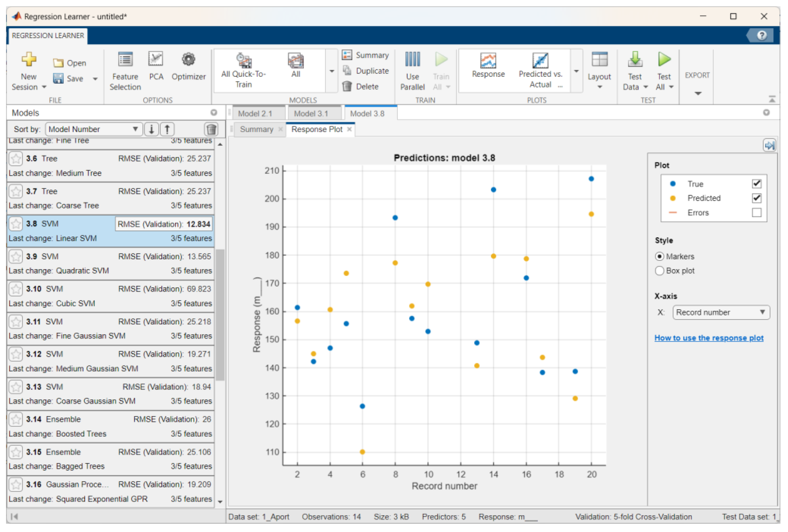Select the Box plot style radio button
The width and height of the screenshot is (788, 532).
point(659,271)
